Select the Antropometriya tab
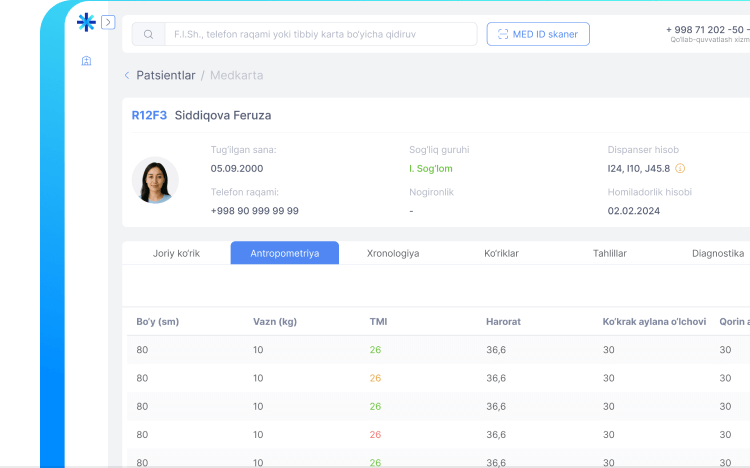The width and height of the screenshot is (750, 468). click(285, 253)
